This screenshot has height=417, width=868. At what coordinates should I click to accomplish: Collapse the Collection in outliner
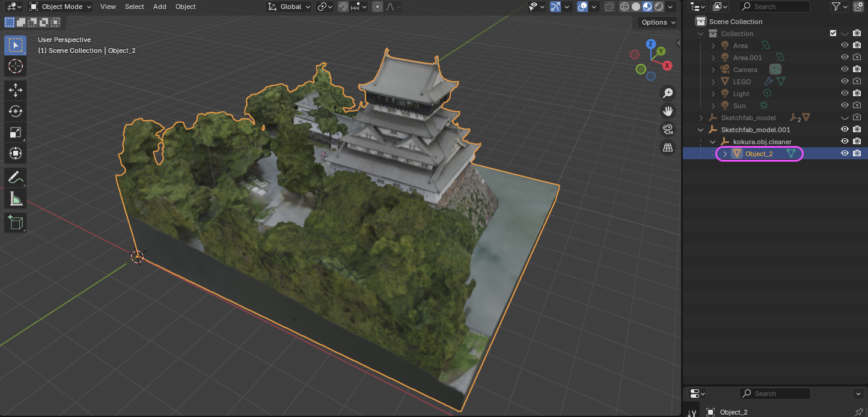point(701,34)
